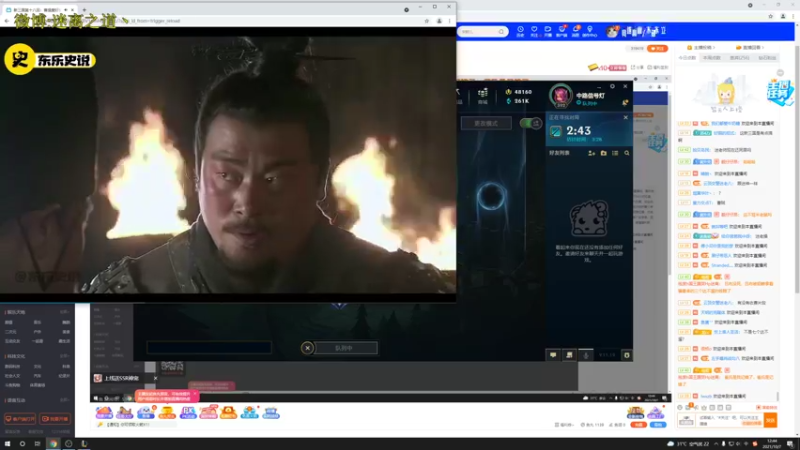Click the League lobby chat input box
This screenshot has width=800, height=450.
point(209,348)
